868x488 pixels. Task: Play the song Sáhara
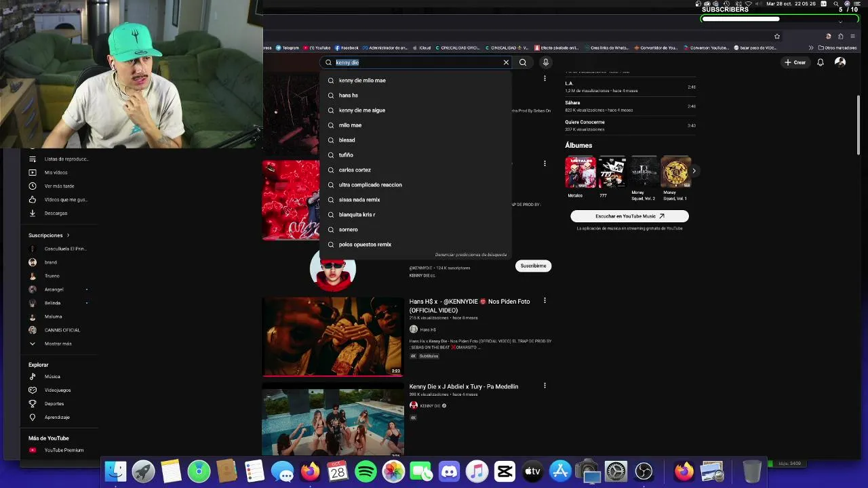tap(630, 106)
